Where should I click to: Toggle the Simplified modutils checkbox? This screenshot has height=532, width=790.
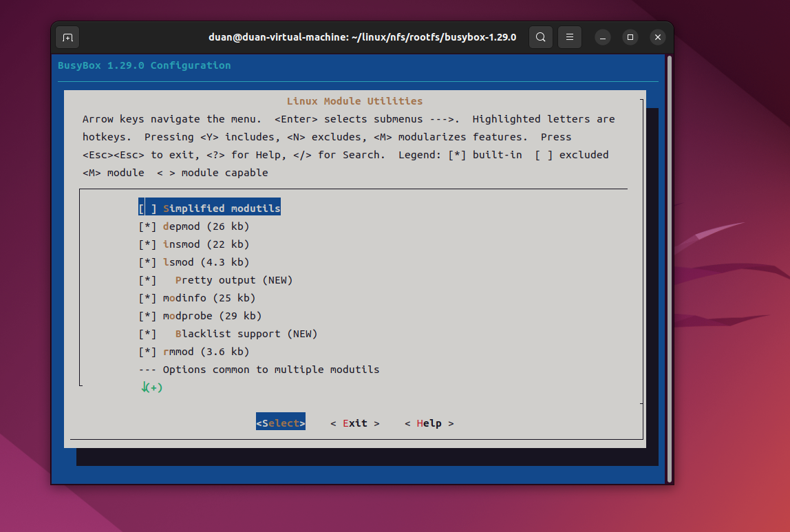pyautogui.click(x=148, y=209)
